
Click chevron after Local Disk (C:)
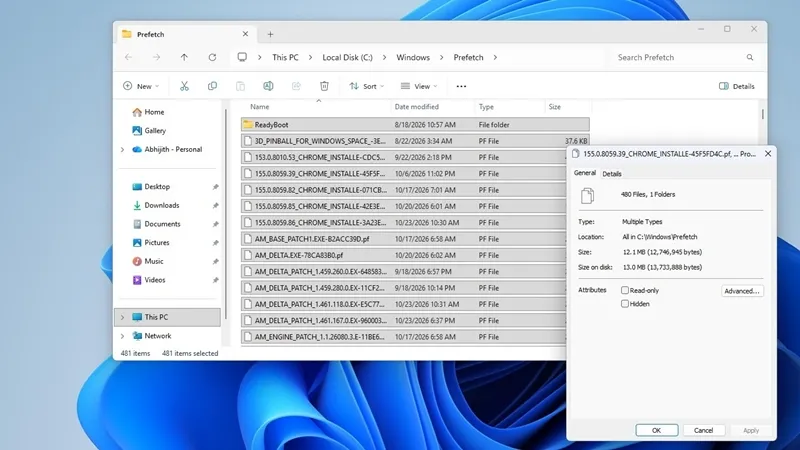[x=384, y=57]
